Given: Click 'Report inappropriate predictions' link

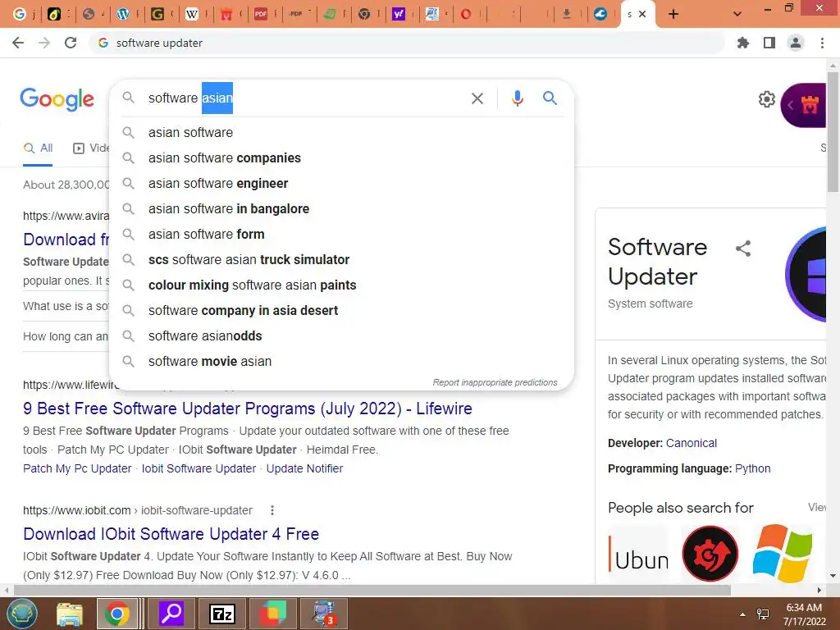Looking at the screenshot, I should [x=495, y=382].
